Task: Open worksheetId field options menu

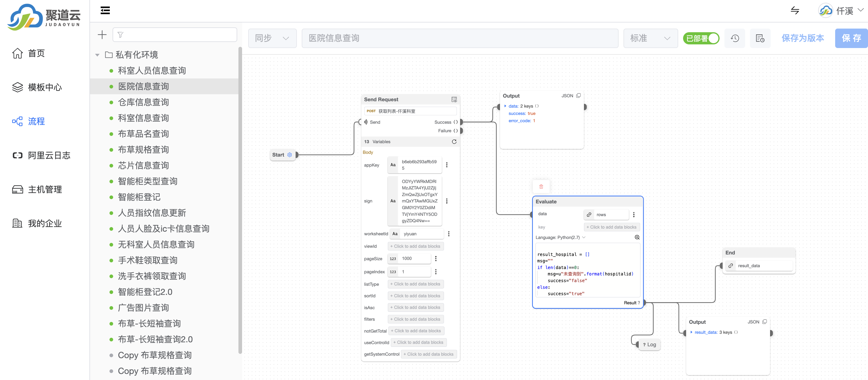Action: coord(449,233)
